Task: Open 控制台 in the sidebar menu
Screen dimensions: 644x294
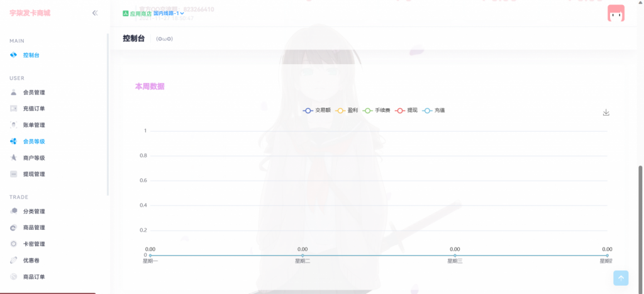Action: point(31,55)
